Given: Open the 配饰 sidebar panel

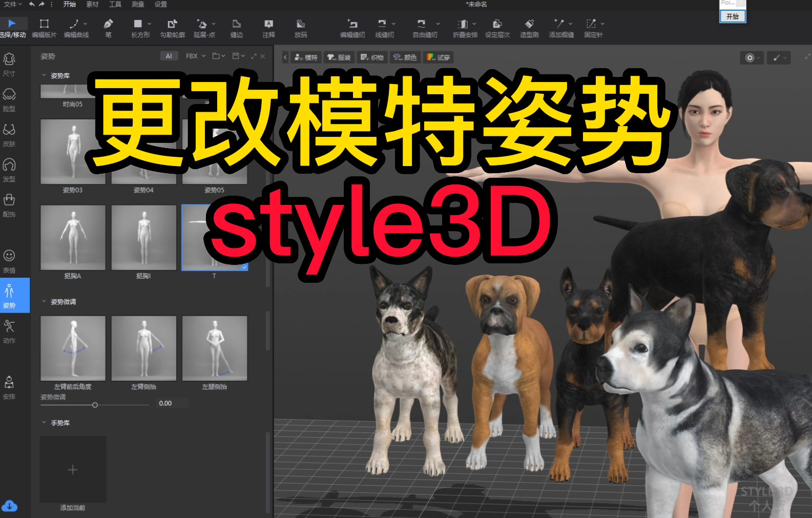Looking at the screenshot, I should pyautogui.click(x=9, y=205).
